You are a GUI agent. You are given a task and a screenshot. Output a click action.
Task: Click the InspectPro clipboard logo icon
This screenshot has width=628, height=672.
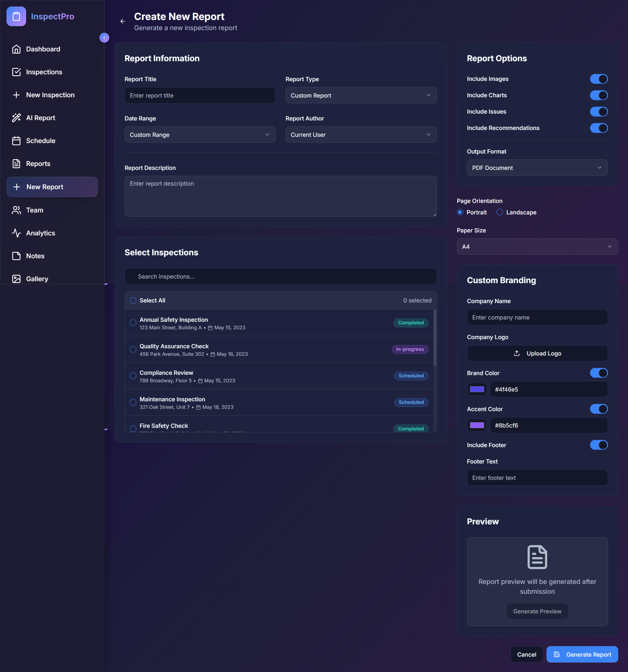(16, 16)
